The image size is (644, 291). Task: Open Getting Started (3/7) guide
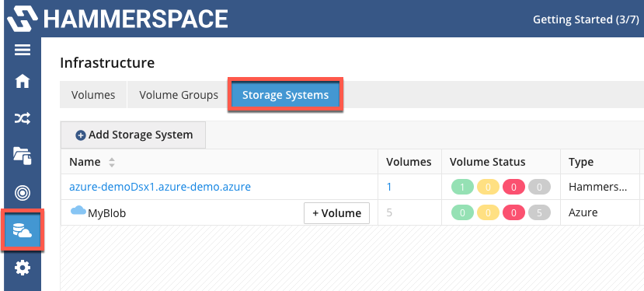click(586, 19)
